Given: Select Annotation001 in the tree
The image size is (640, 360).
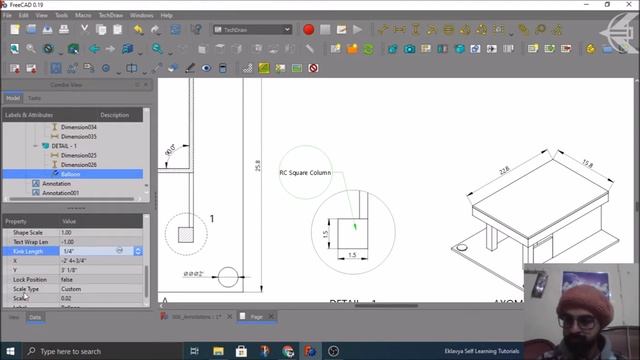Looking at the screenshot, I should click(x=60, y=193).
